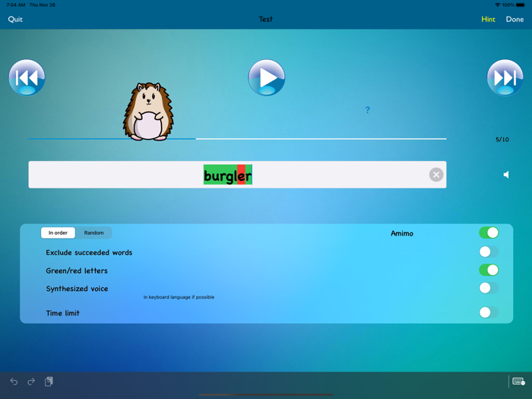
Task: Click the undo arrow icon
Action: point(14,382)
